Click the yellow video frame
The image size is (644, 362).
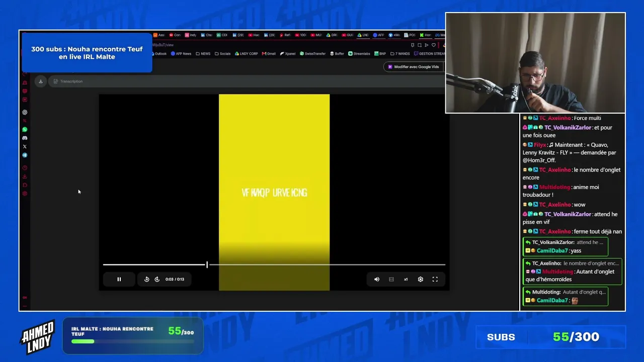[274, 192]
